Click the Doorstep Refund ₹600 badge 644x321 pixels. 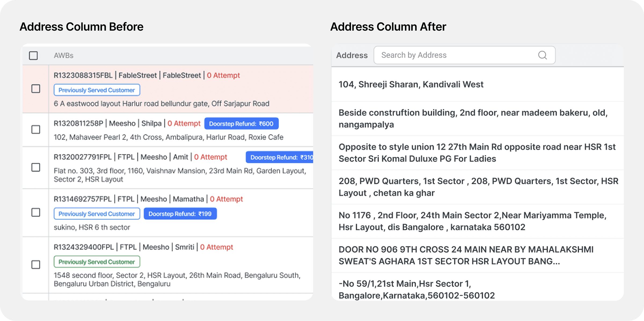point(241,124)
